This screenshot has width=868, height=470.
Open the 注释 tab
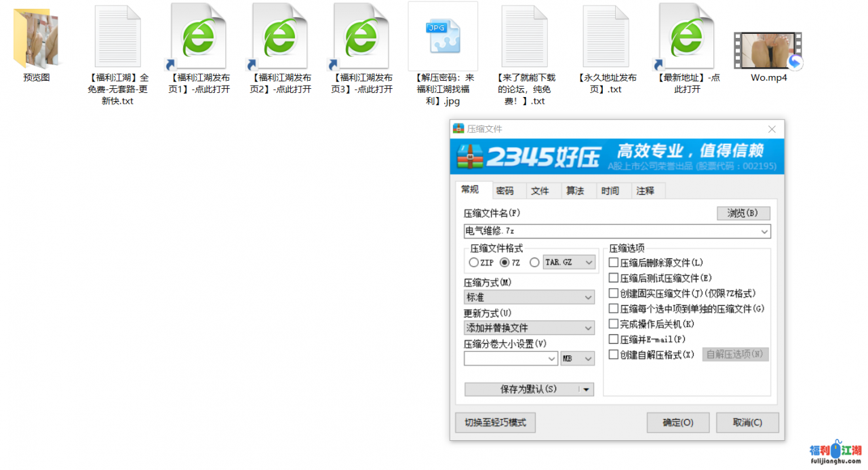pyautogui.click(x=646, y=191)
